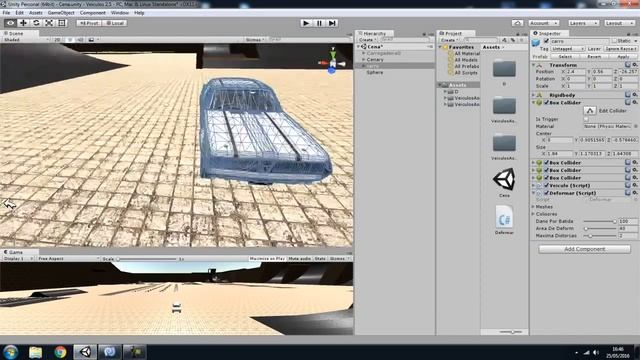Open the Layers dropdown in toolbar
Screen dimensions: 640x360
pyautogui.click(x=583, y=23)
